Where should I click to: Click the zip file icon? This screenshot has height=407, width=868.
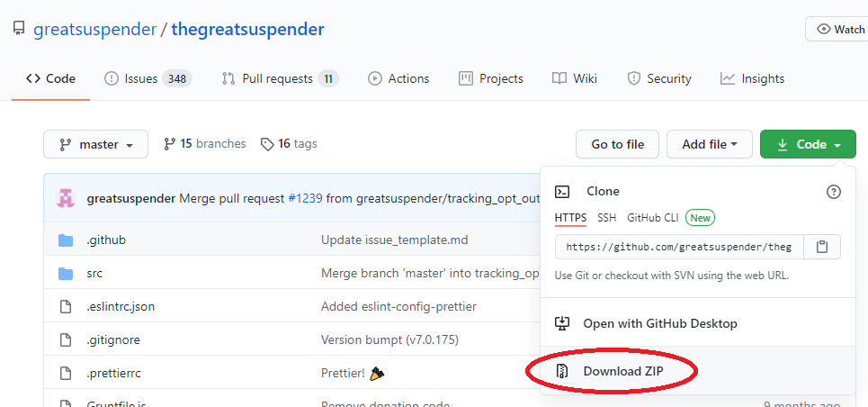click(x=562, y=371)
